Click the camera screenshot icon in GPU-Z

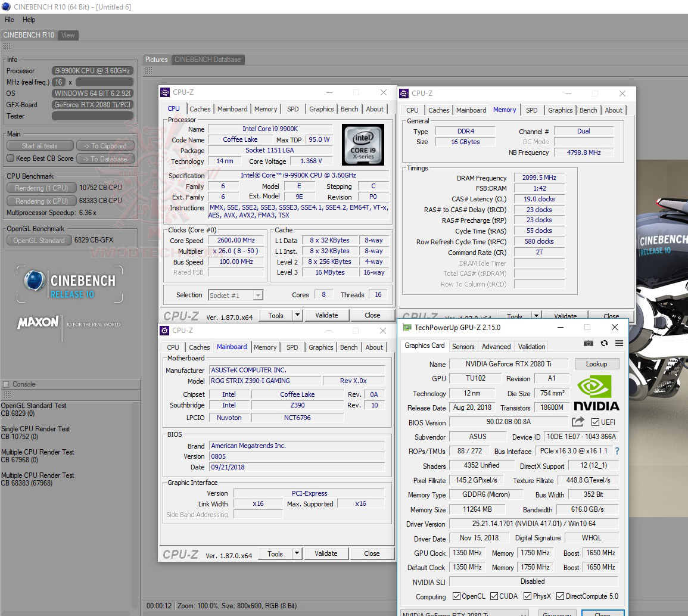click(x=589, y=343)
